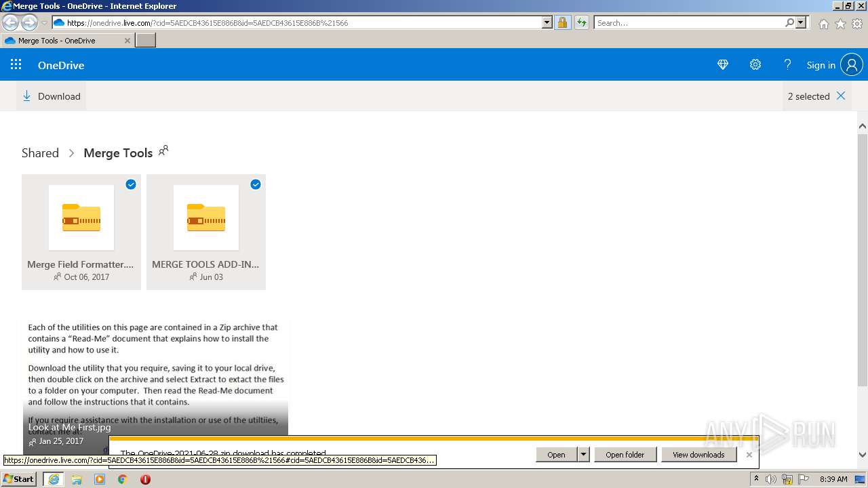Open the Windows Start menu

[19, 479]
